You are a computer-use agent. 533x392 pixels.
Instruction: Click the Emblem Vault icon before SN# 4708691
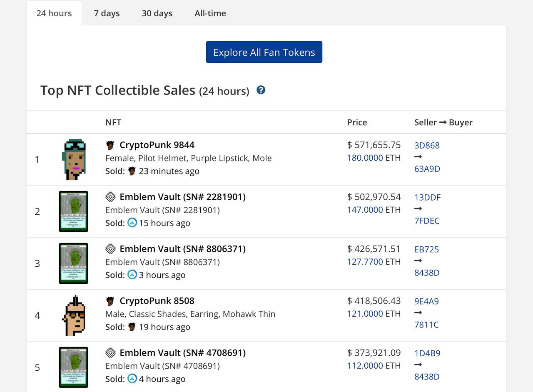(110, 353)
